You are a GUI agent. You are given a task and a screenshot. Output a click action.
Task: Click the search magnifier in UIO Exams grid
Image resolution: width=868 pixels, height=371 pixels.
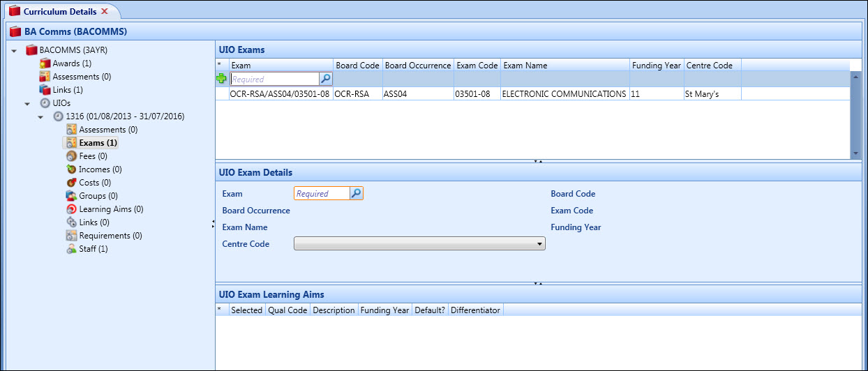pyautogui.click(x=326, y=79)
